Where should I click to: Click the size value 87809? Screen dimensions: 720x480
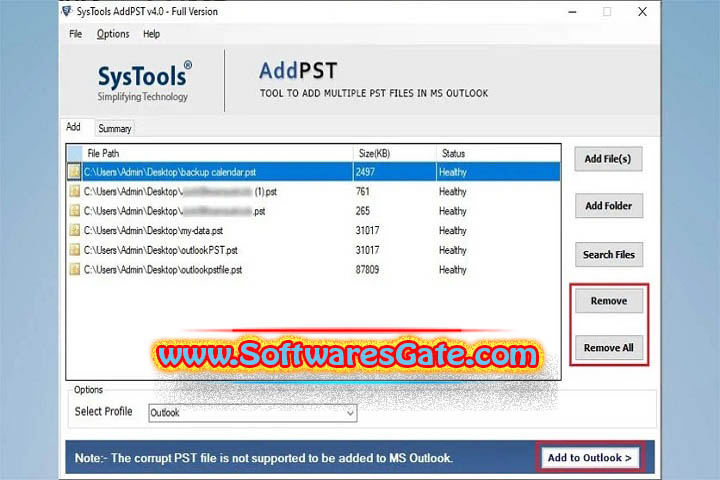point(367,270)
